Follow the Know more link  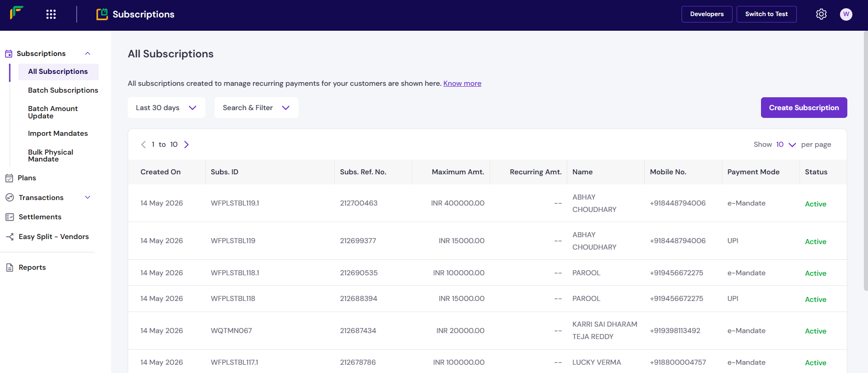[x=462, y=84]
